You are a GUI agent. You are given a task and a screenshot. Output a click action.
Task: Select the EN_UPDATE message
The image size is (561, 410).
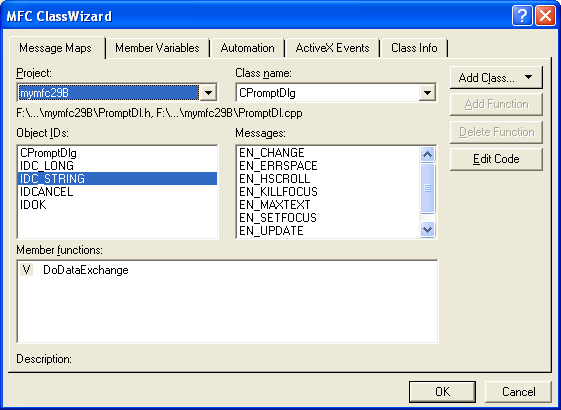pos(328,231)
